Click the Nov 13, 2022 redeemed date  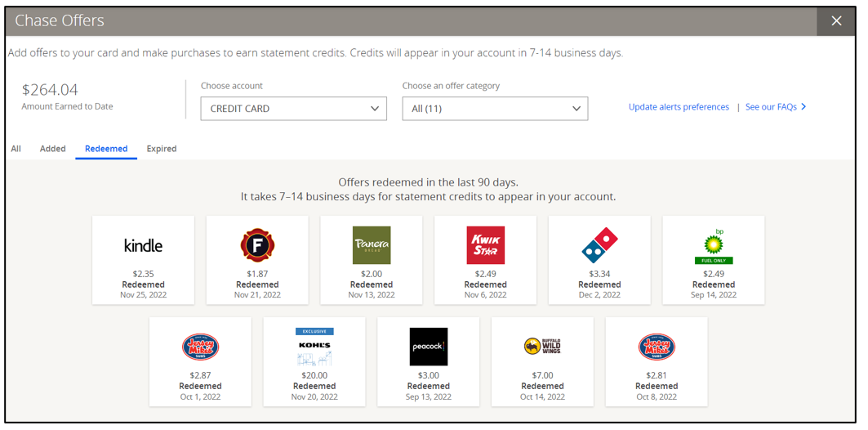coord(372,295)
